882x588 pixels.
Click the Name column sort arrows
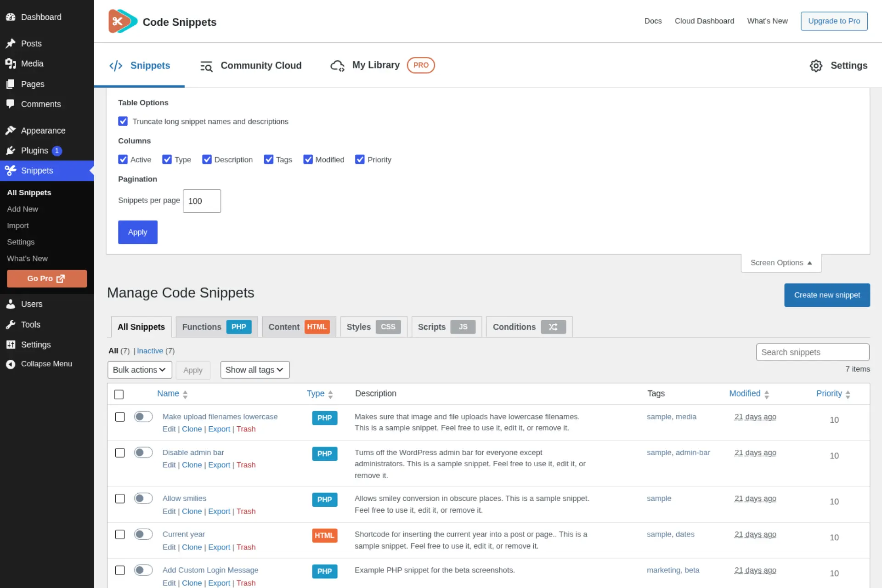[x=185, y=394]
